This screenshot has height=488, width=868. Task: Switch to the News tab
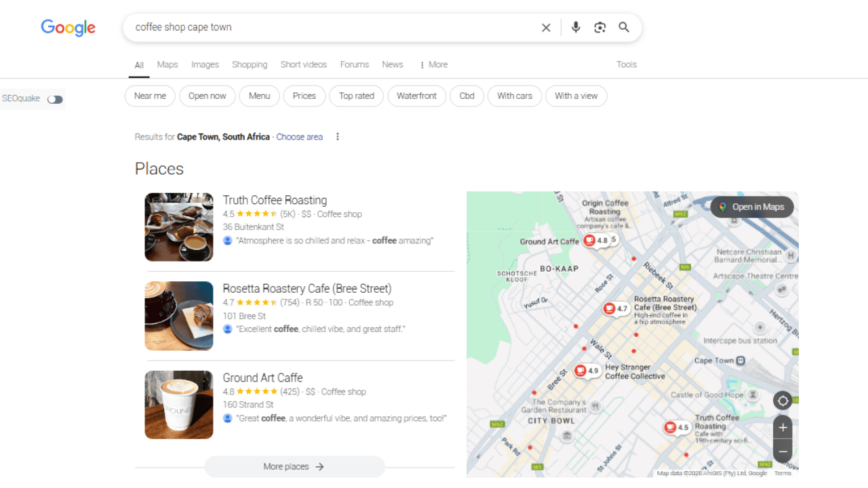click(x=393, y=64)
